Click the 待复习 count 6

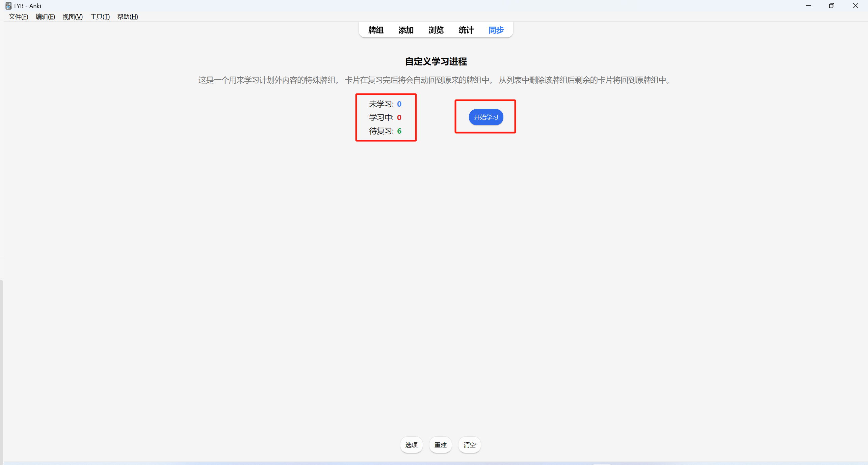[399, 131]
